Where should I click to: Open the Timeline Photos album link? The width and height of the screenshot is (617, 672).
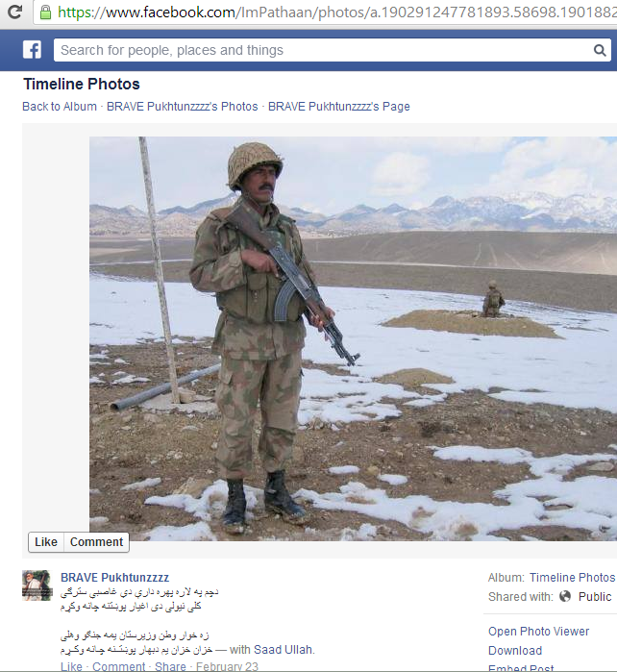coord(573,577)
